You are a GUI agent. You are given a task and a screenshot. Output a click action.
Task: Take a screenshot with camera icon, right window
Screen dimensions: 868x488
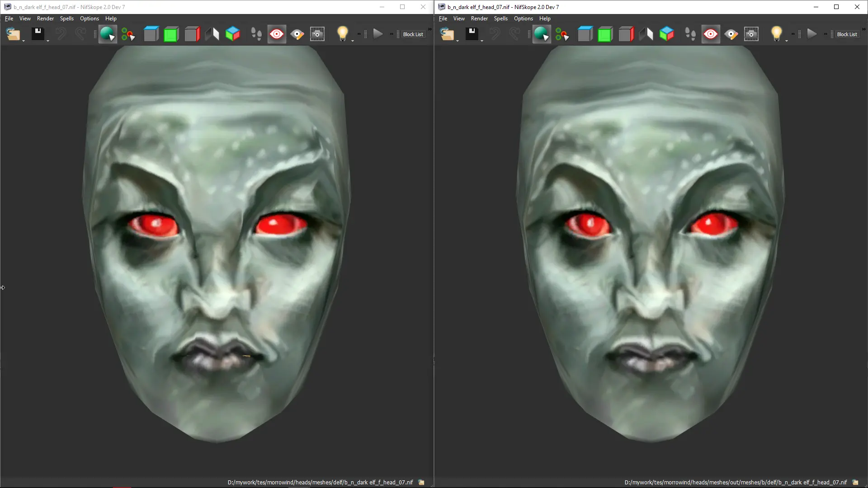click(751, 34)
